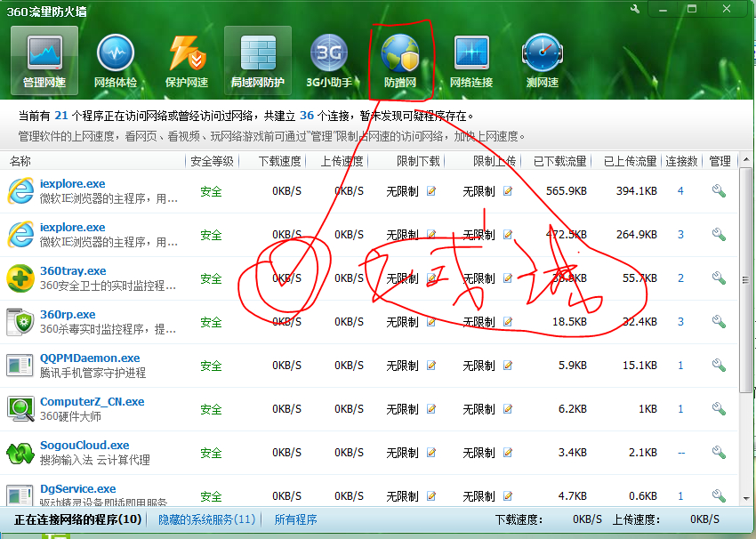The height and width of the screenshot is (539, 756).
Task: Sort by 安全等级 column header
Action: click(213, 161)
